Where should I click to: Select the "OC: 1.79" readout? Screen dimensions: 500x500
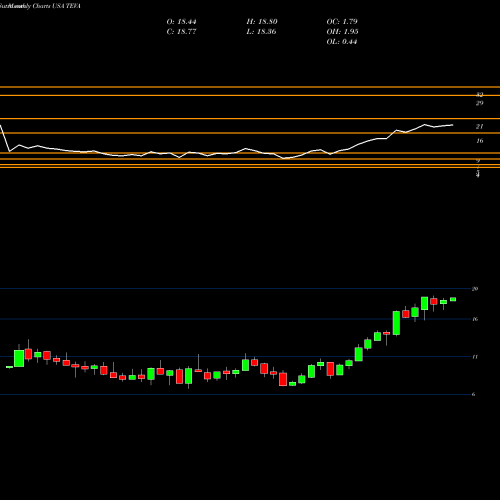click(x=342, y=22)
